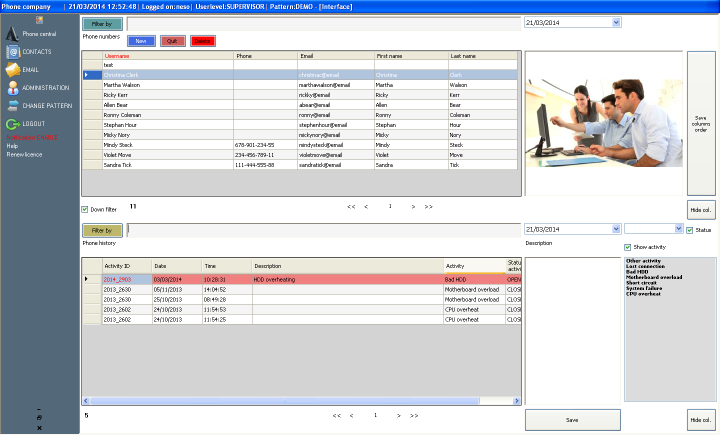Click the sidebar X close icon
This screenshot has width=720, height=435.
(x=39, y=428)
